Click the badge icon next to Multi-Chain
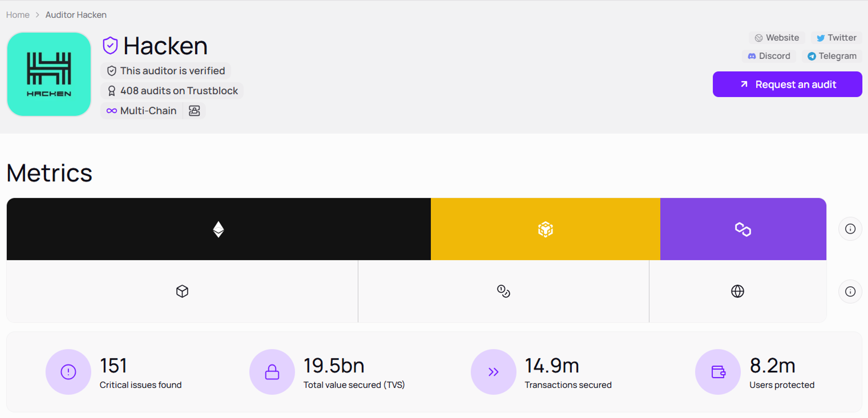 point(194,111)
